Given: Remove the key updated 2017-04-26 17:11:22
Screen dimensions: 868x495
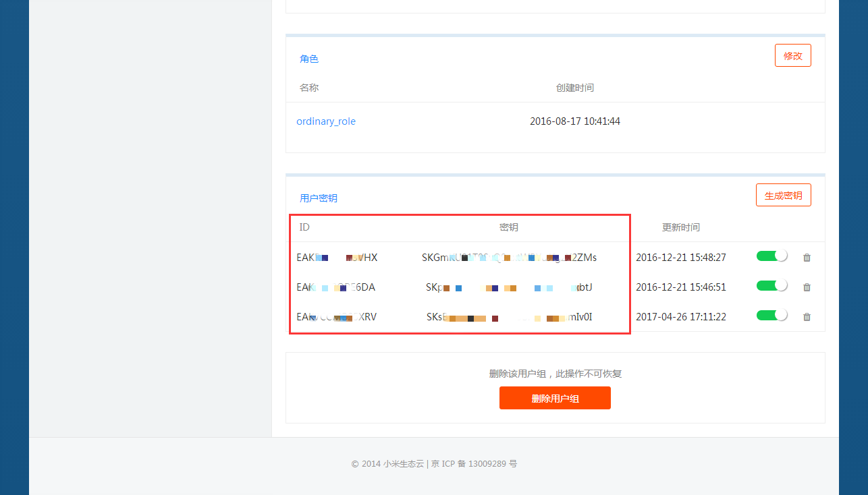Looking at the screenshot, I should coord(807,317).
